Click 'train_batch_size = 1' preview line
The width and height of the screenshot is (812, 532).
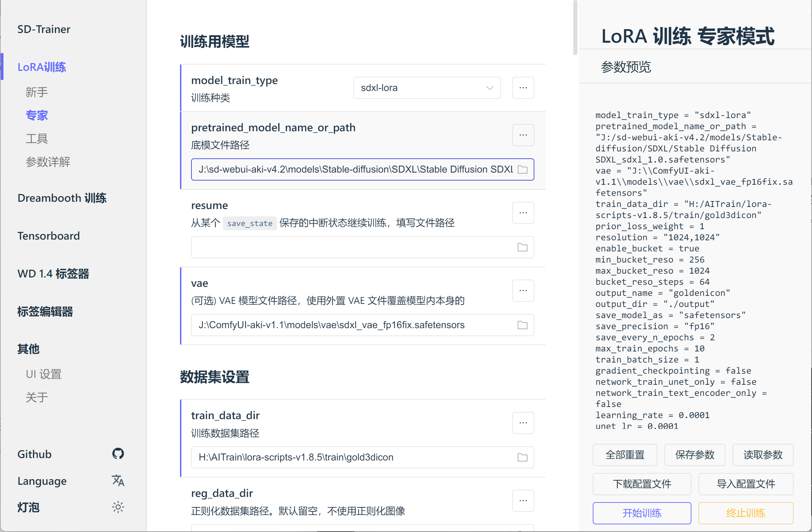pos(647,359)
